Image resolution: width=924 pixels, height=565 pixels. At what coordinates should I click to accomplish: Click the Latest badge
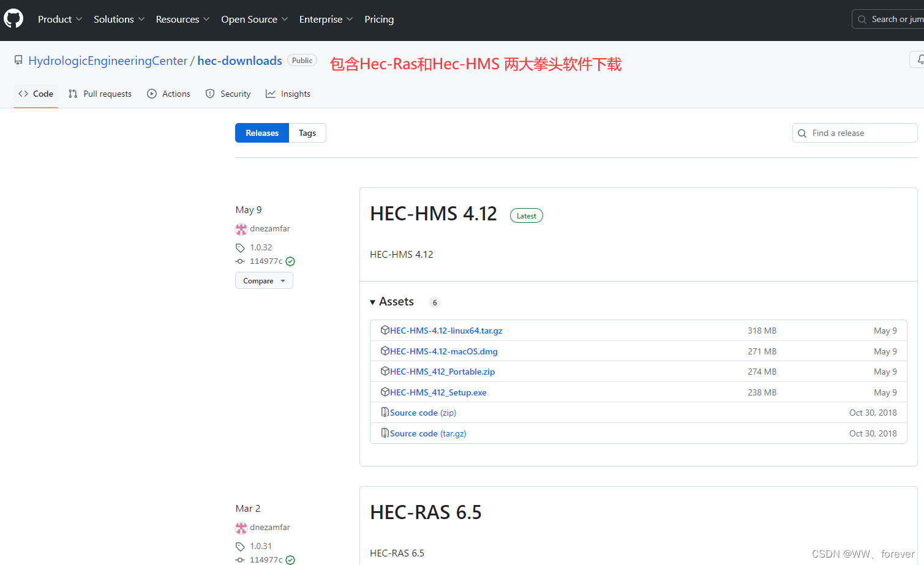point(527,216)
